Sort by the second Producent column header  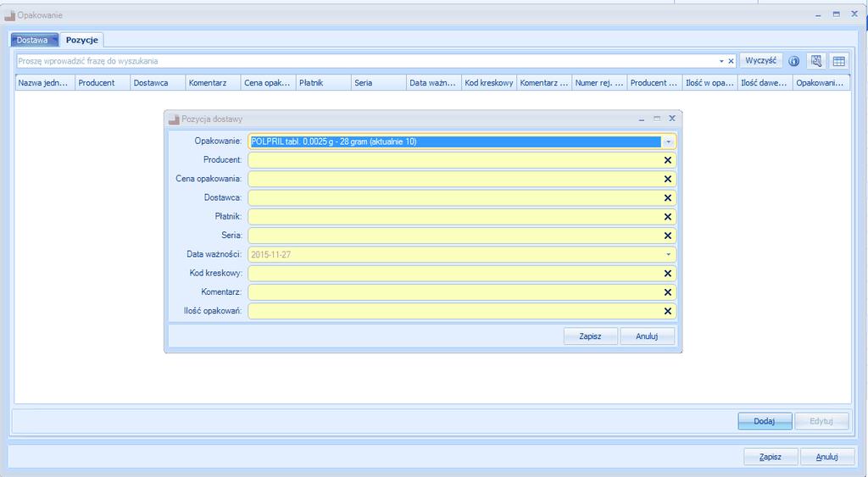655,82
